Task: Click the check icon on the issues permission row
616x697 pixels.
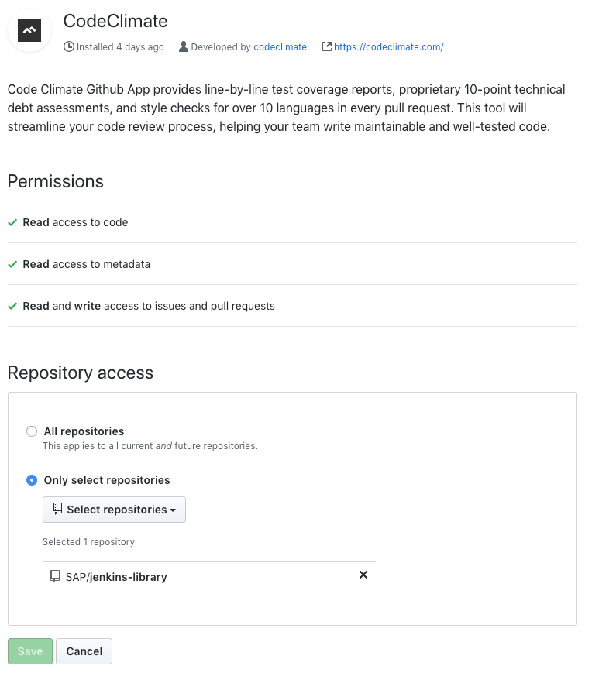Action: 12,306
